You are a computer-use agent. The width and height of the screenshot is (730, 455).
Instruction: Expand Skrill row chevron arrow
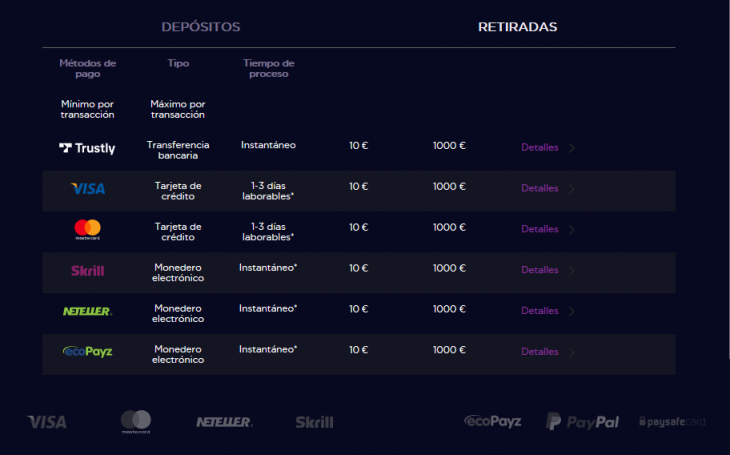point(572,271)
